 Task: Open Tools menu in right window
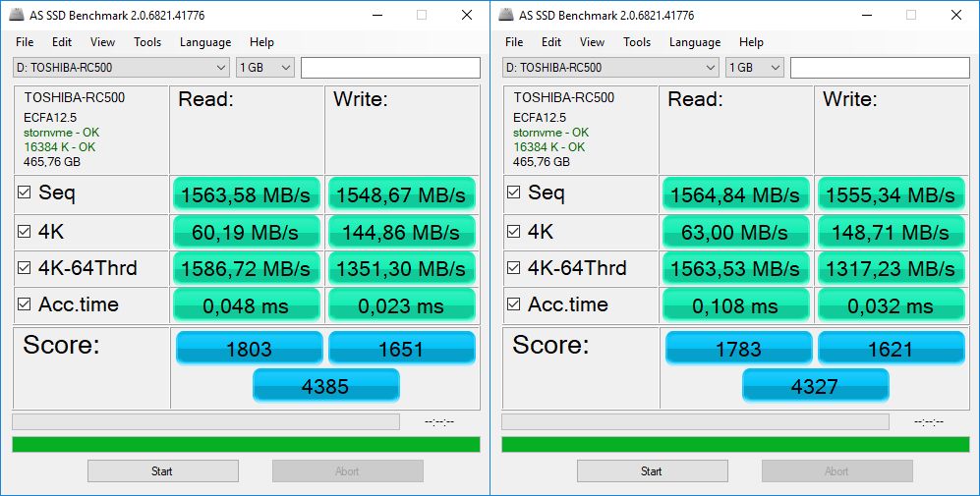637,42
